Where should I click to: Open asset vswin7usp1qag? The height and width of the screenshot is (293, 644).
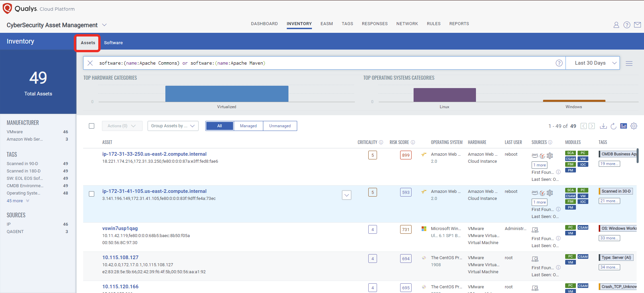tap(120, 228)
